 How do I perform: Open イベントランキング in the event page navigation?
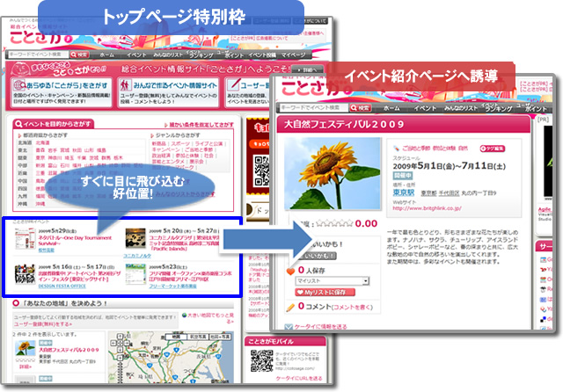tap(498, 107)
